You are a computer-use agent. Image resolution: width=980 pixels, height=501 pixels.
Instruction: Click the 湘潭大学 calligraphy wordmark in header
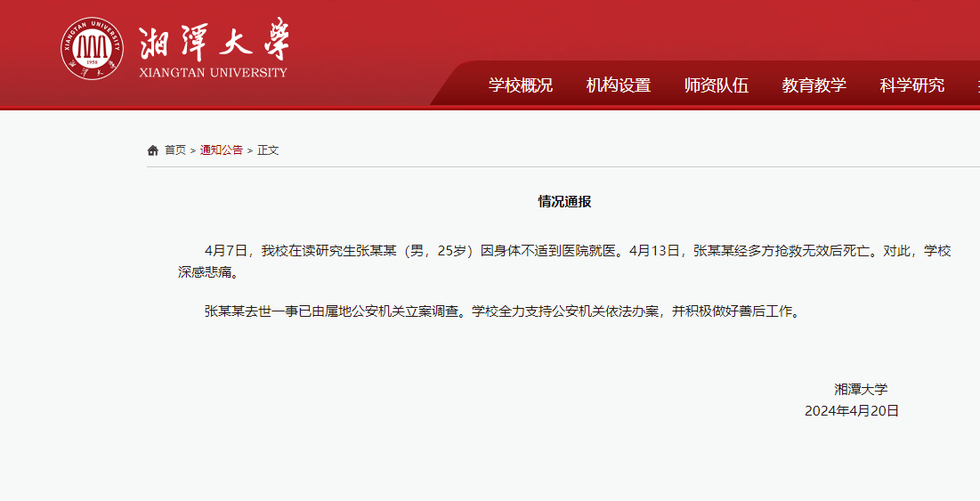point(214,41)
